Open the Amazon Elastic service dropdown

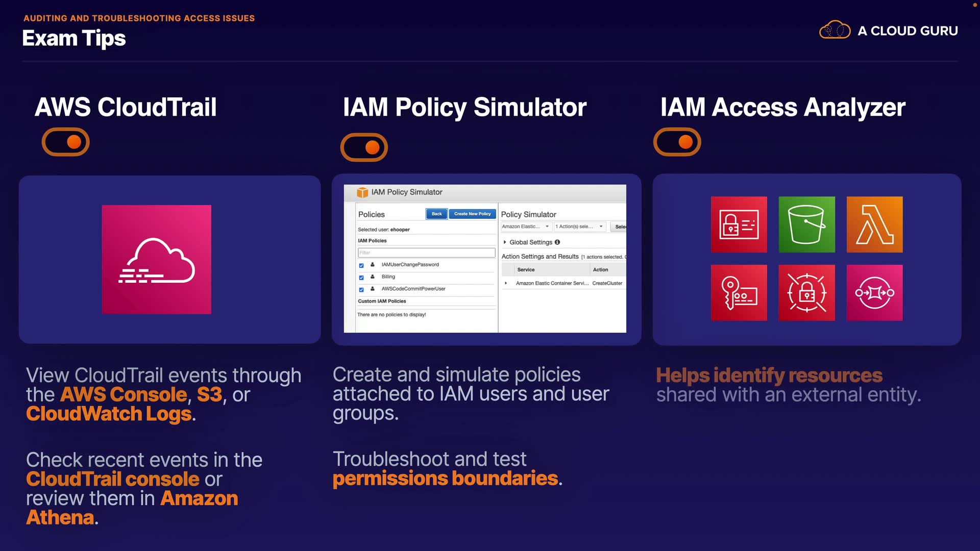(526, 227)
